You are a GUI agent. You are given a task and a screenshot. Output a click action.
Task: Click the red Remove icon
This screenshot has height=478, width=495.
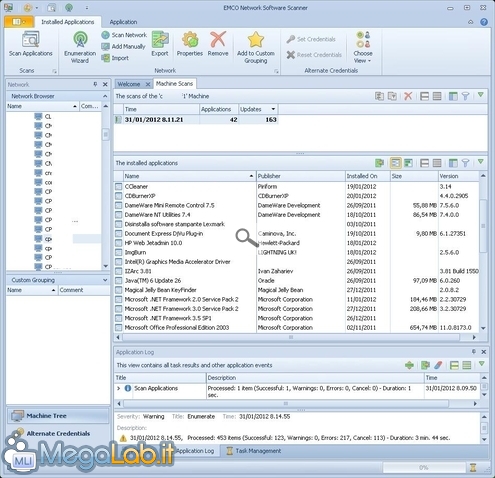[218, 39]
